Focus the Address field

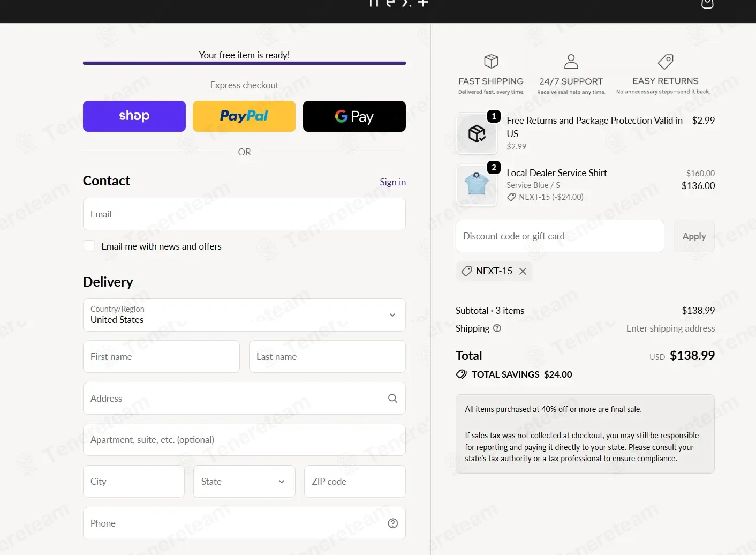click(244, 399)
